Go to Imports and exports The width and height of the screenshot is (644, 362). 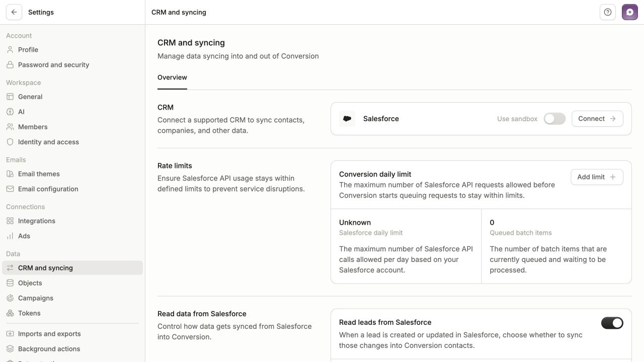[72, 334]
